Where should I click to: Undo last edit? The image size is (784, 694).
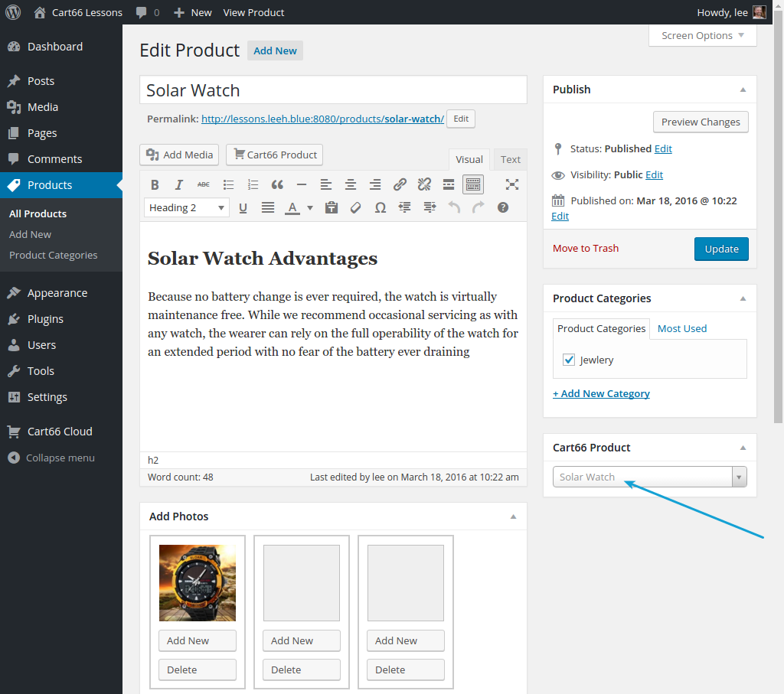point(453,208)
